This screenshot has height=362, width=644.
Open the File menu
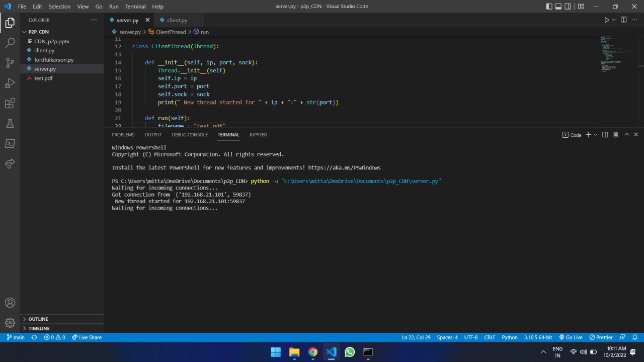pyautogui.click(x=22, y=7)
